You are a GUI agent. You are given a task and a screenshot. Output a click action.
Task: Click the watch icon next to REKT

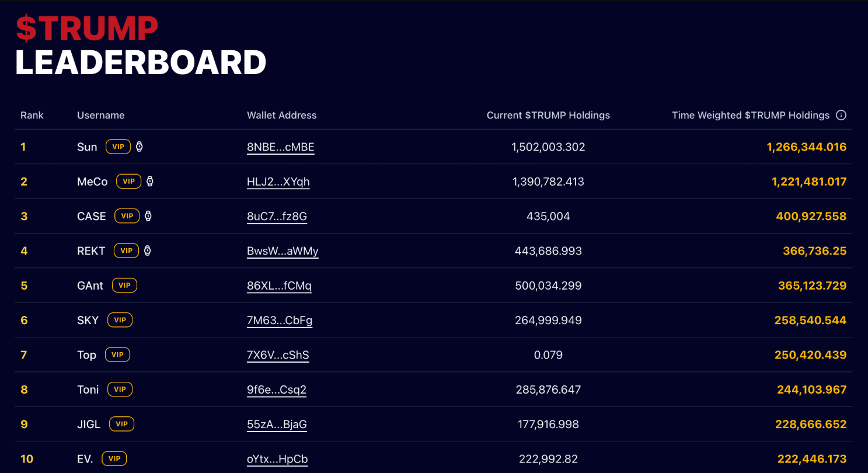(x=148, y=250)
